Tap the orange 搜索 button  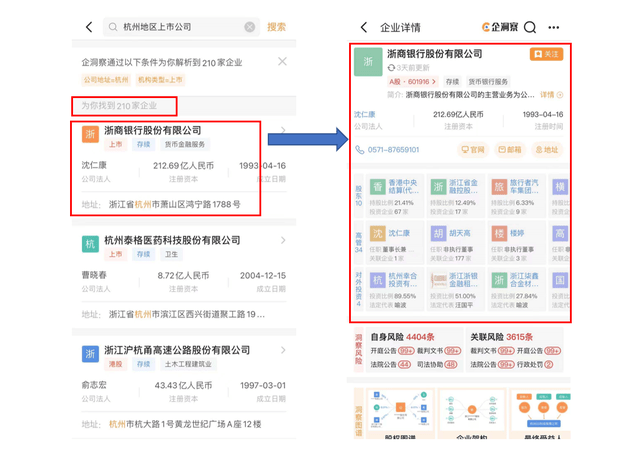[276, 27]
